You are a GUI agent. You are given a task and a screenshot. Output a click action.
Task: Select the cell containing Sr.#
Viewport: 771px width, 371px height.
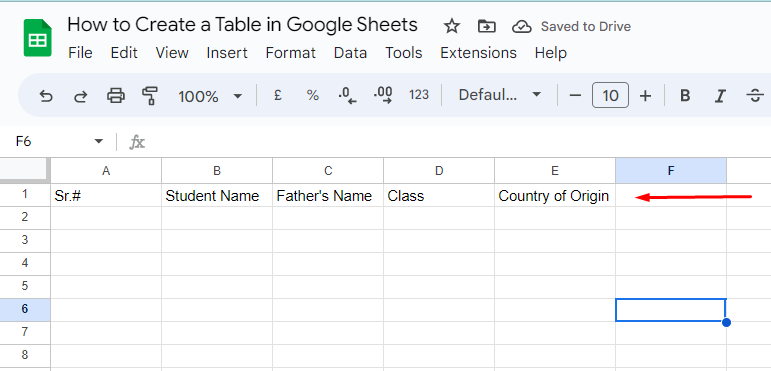click(106, 196)
